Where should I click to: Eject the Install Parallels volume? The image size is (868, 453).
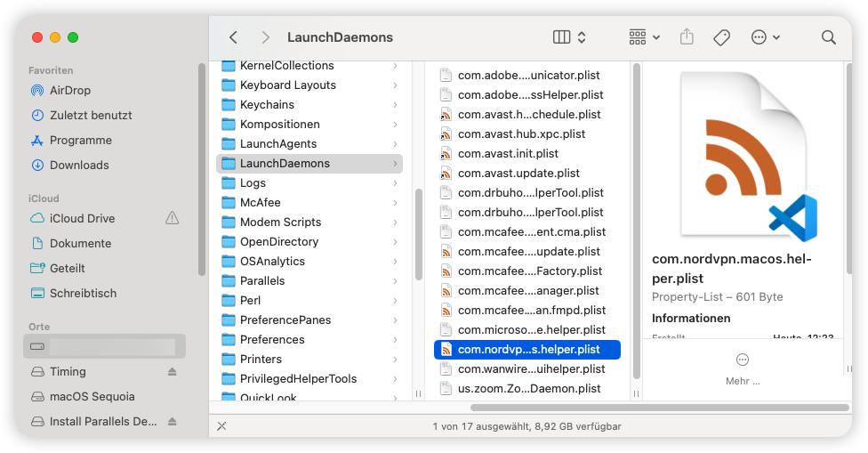point(173,422)
